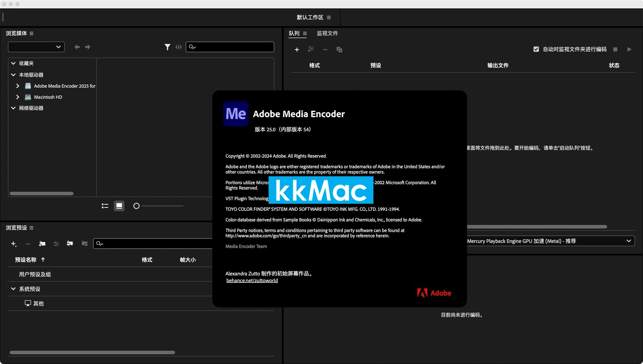Open the behance.net/zuttoworld link
Screen dimensions: 643x364
252,280
